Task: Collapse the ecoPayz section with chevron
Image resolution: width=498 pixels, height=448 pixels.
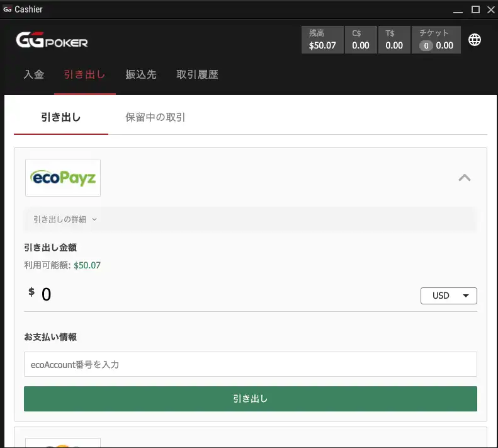Action: [464, 178]
